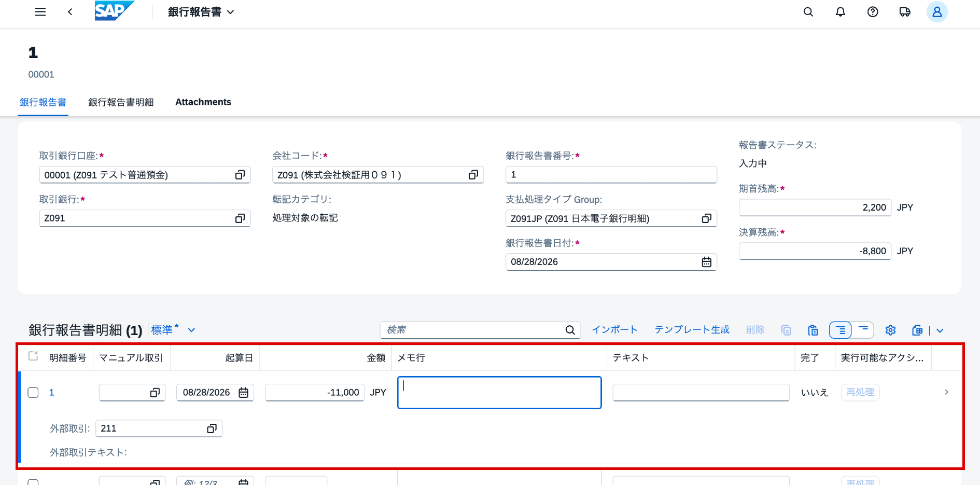
Task: Open the help question mark icon
Action: tap(873, 12)
